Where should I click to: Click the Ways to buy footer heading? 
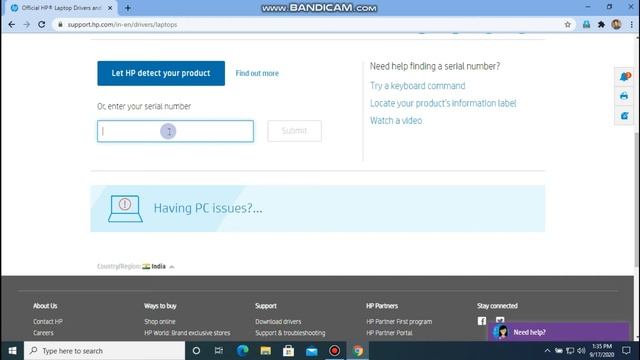click(x=160, y=306)
